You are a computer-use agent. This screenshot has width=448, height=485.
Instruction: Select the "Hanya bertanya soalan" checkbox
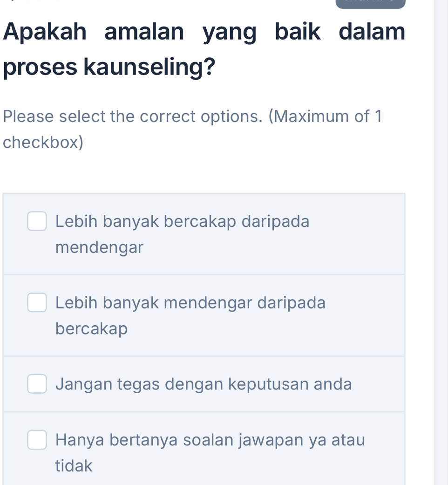click(x=37, y=440)
